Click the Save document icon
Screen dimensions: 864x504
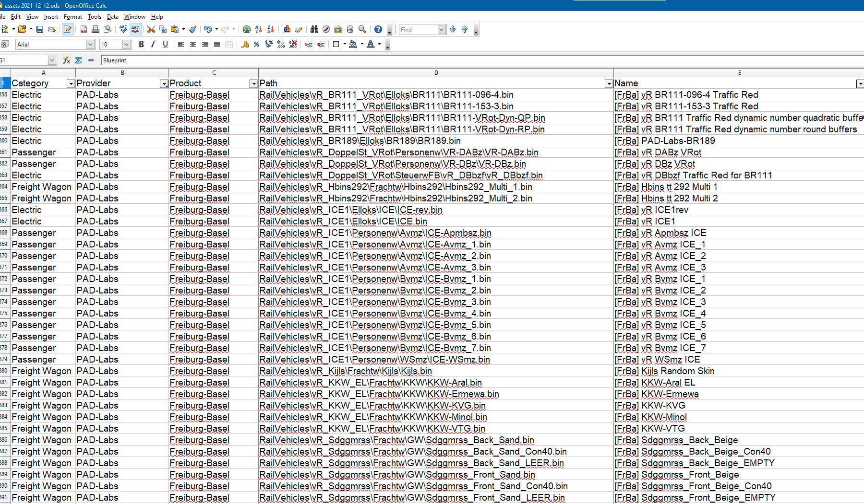point(40,30)
